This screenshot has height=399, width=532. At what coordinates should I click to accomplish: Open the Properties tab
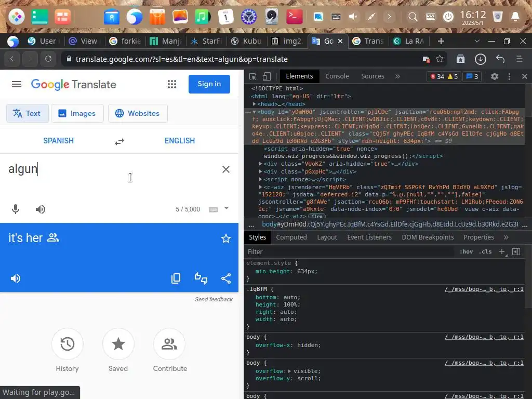pyautogui.click(x=478, y=237)
